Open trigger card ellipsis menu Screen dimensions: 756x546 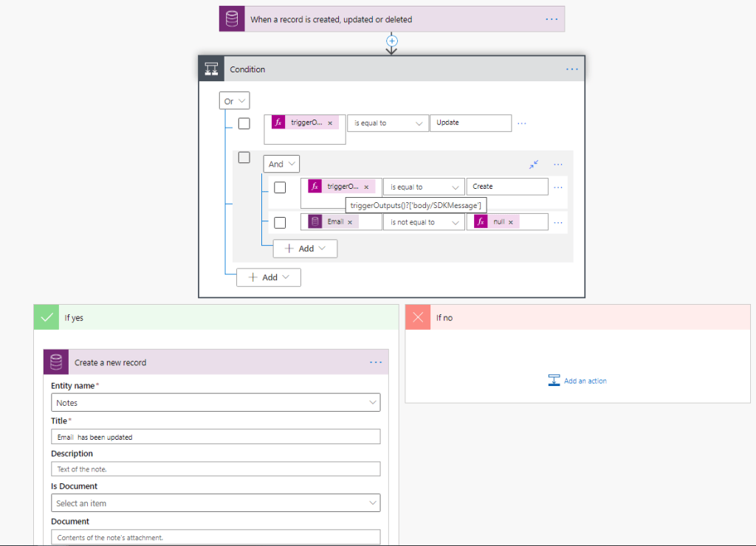click(x=551, y=19)
